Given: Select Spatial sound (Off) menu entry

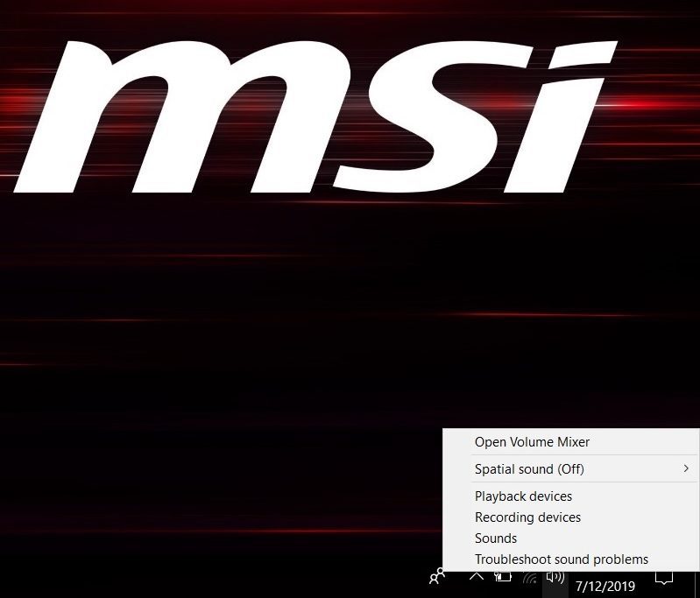Looking at the screenshot, I should [x=571, y=469].
